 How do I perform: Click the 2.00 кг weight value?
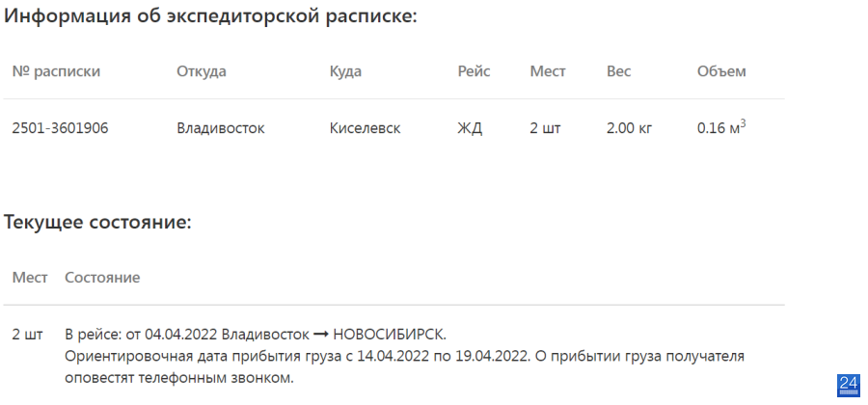[x=630, y=128]
